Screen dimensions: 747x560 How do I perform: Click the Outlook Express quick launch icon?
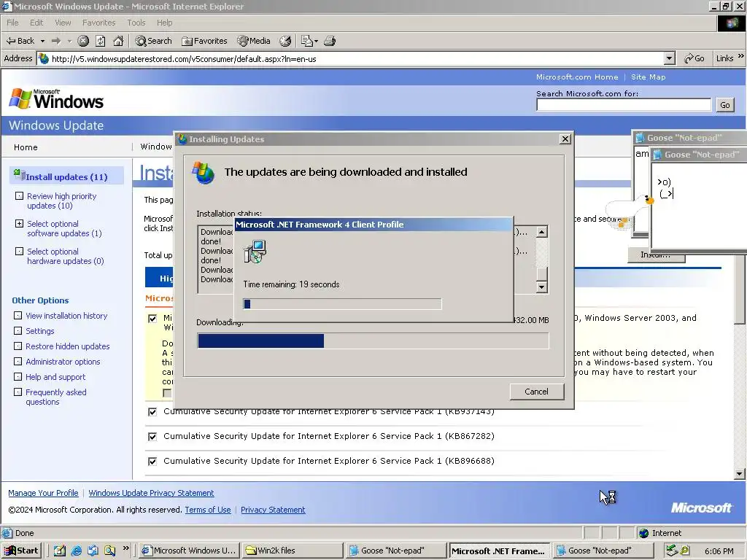point(93,551)
